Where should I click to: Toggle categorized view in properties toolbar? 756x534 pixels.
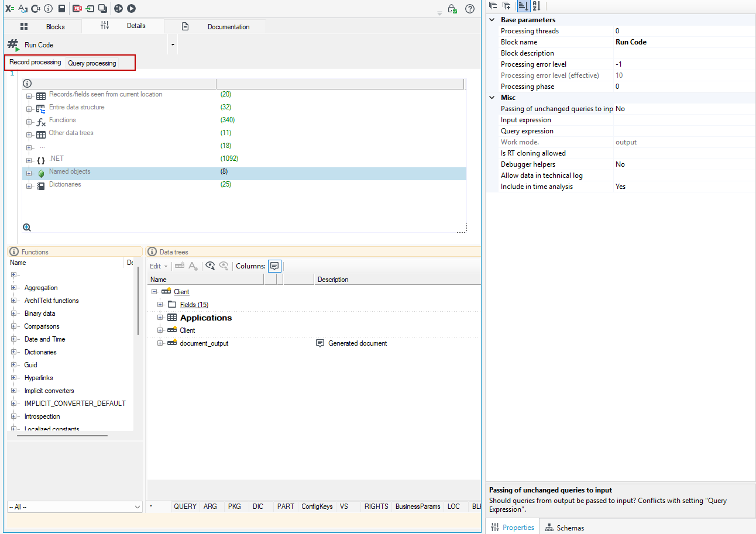point(523,6)
